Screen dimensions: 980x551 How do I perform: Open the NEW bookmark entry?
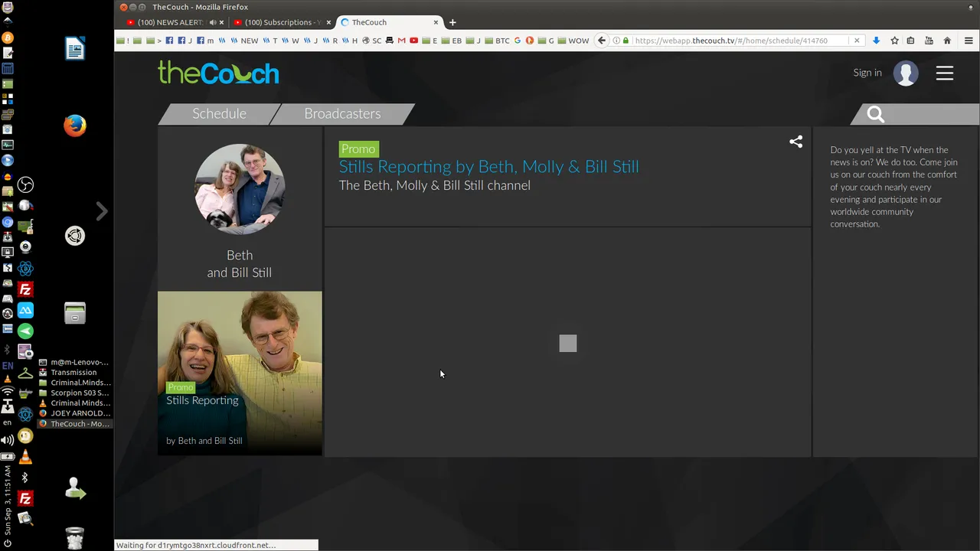[245, 41]
